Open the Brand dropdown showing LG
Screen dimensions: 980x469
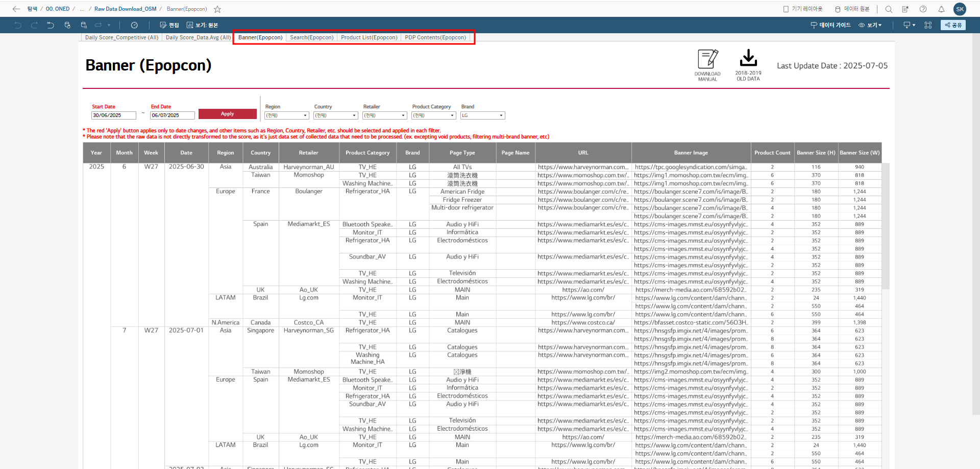(482, 115)
